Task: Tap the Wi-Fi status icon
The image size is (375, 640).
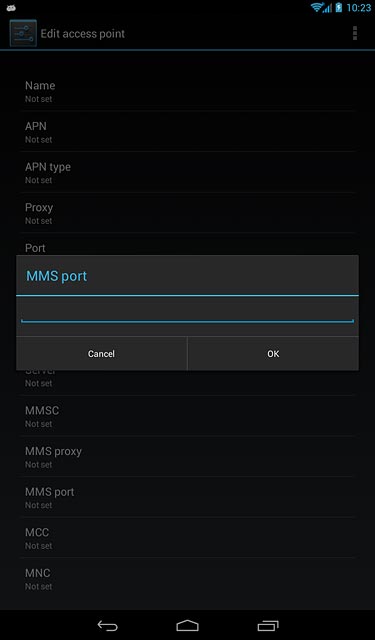Action: coord(317,7)
